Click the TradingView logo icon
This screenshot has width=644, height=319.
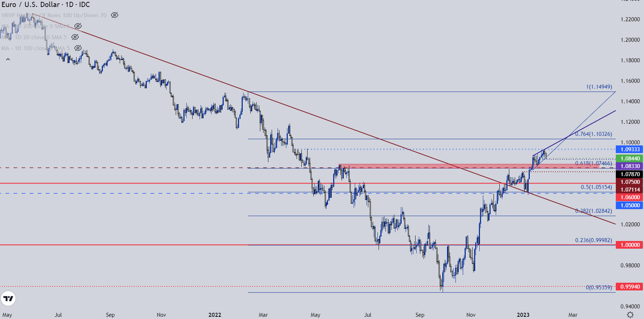tap(8, 299)
